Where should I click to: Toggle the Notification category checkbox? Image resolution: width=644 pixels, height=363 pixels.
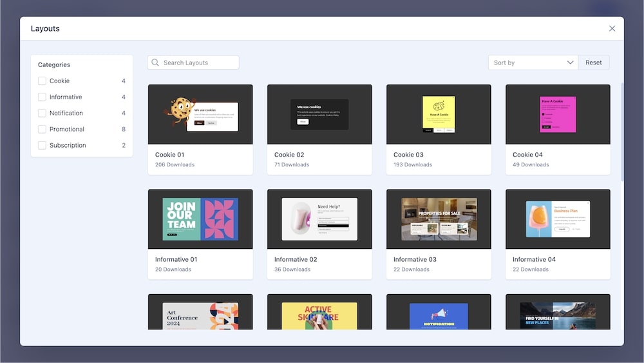click(42, 113)
